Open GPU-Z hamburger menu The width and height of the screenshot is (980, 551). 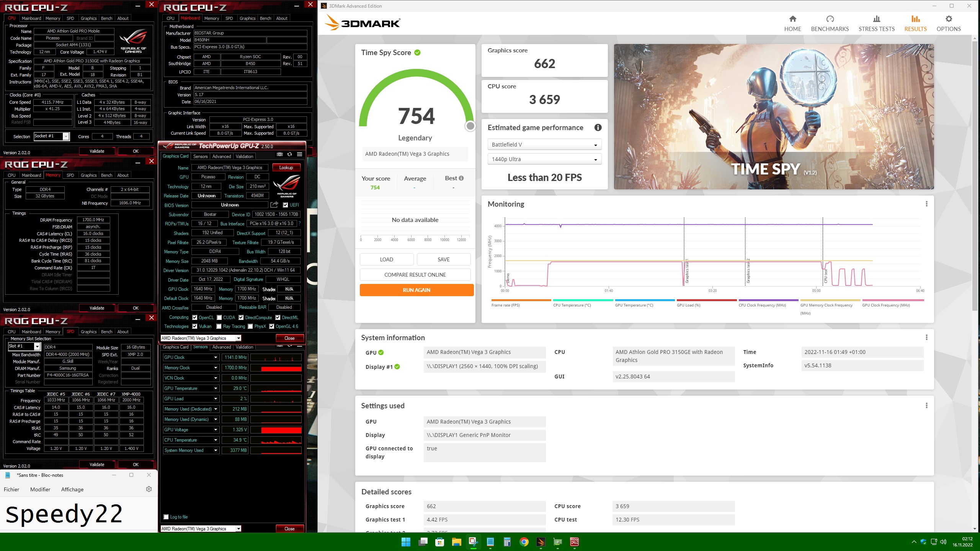coord(300,154)
